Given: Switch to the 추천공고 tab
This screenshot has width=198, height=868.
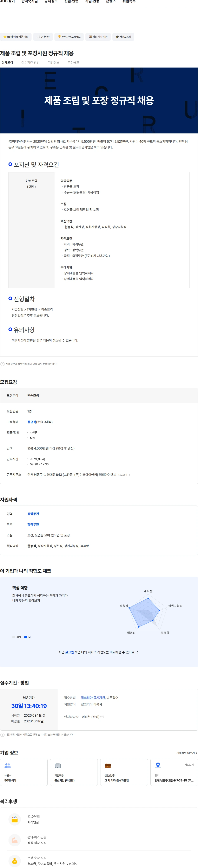Looking at the screenshot, I should (x=73, y=62).
